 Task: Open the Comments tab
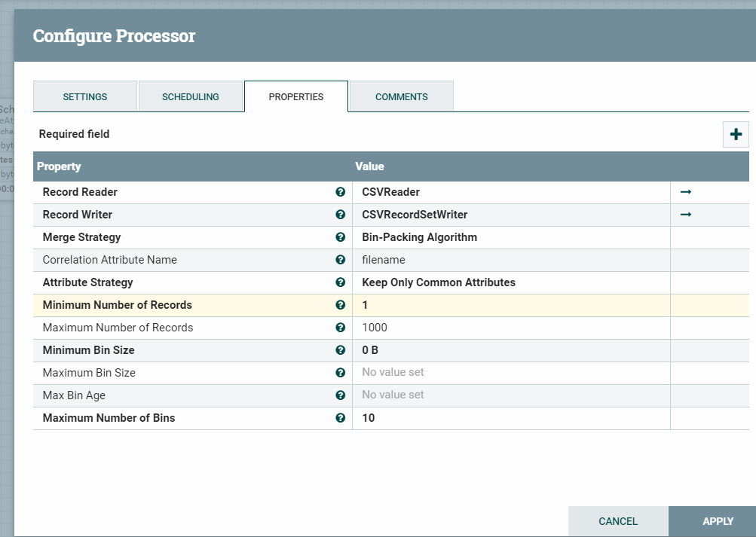pyautogui.click(x=401, y=96)
